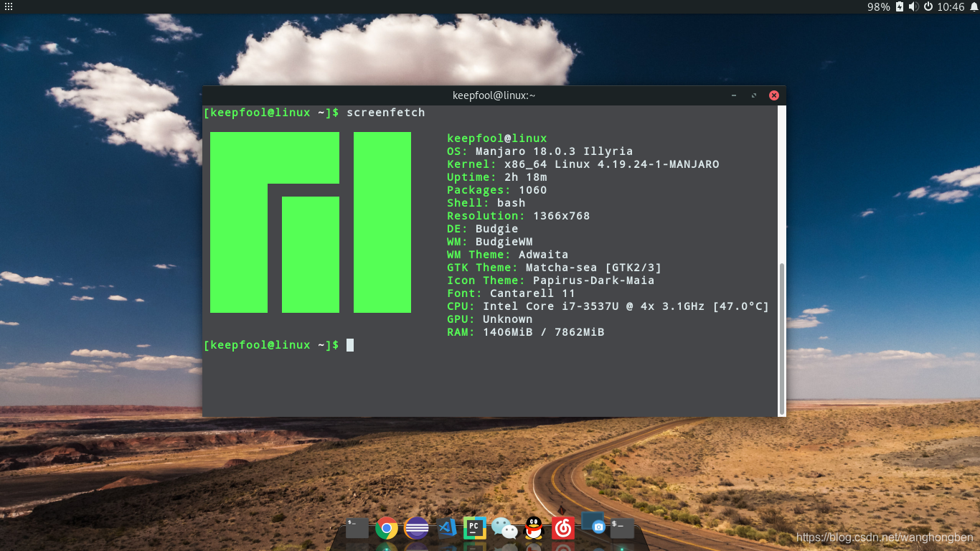980x551 pixels.
Task: Click the green Manjaro ASCII logo
Action: pyautogui.click(x=311, y=222)
